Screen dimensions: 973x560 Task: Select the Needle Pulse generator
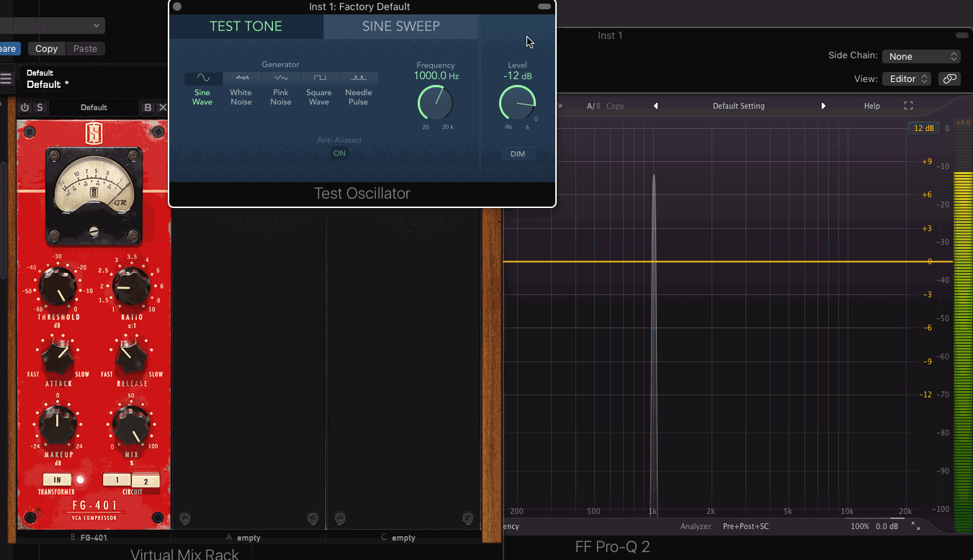359,89
